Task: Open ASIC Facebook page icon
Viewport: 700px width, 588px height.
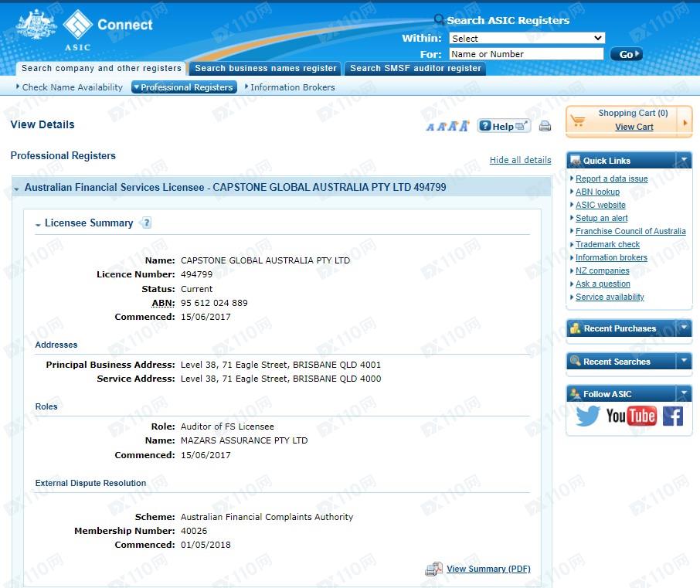Action: point(673,416)
